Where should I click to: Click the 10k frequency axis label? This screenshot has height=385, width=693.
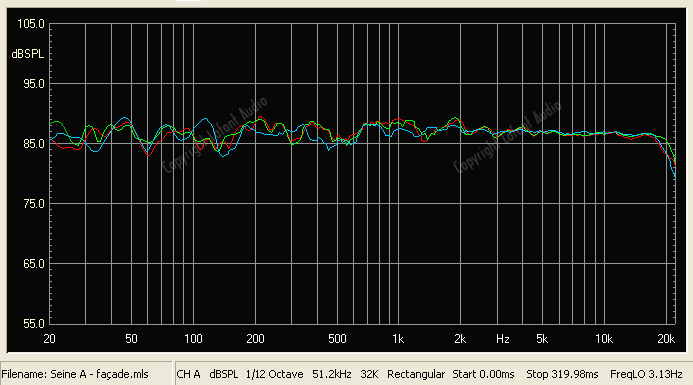(604, 339)
